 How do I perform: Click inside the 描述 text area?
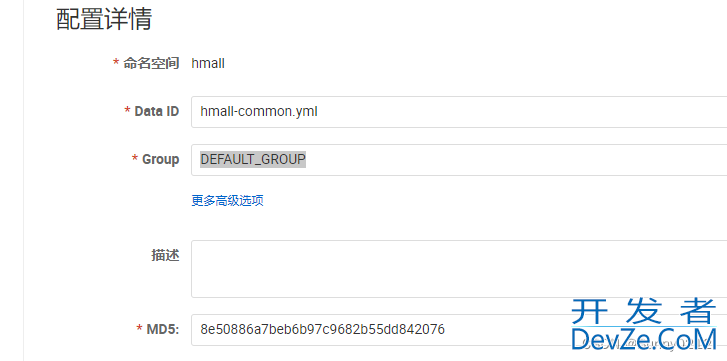point(459,269)
